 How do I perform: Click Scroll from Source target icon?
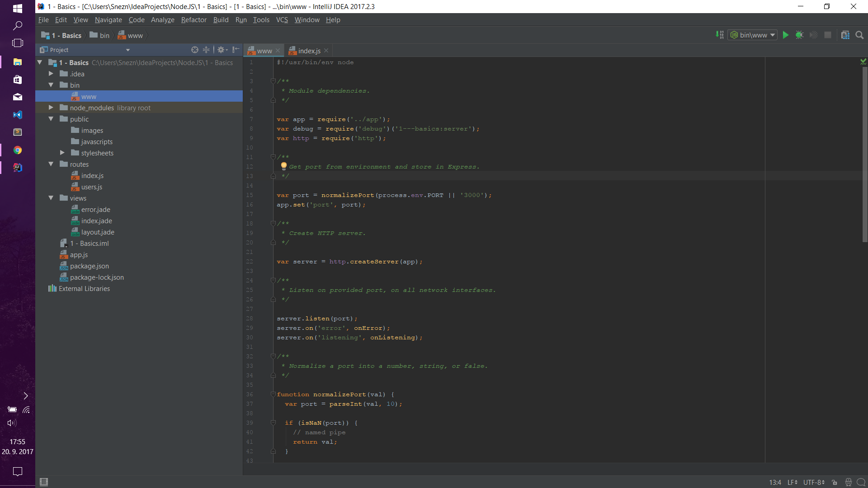tap(195, 50)
